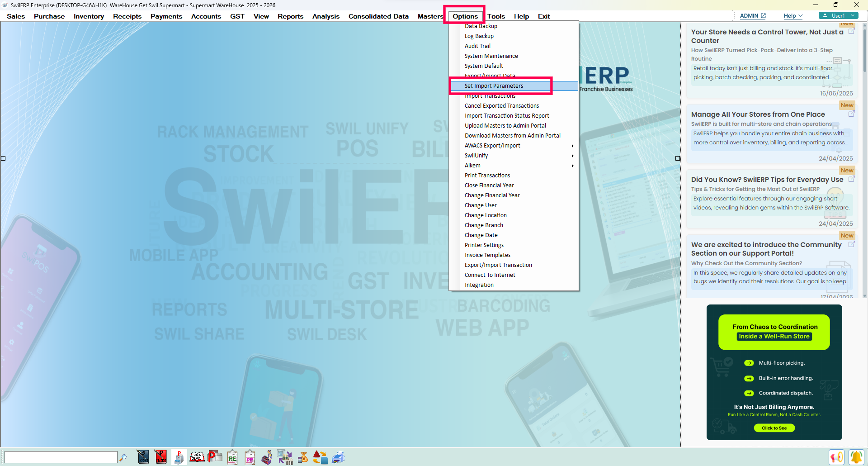Click the shapes conversion icon in toolbar
This screenshot has height=466, width=868.
320,457
